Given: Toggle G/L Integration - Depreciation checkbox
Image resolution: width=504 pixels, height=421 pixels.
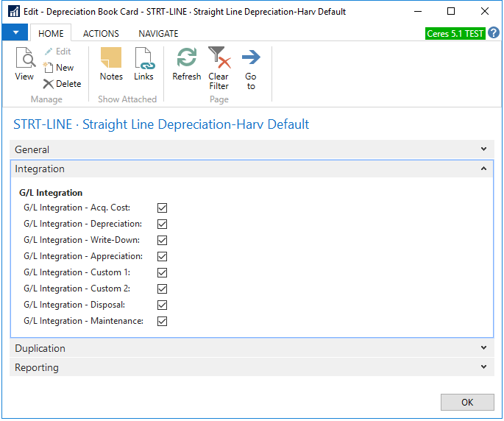Looking at the screenshot, I should [163, 224].
